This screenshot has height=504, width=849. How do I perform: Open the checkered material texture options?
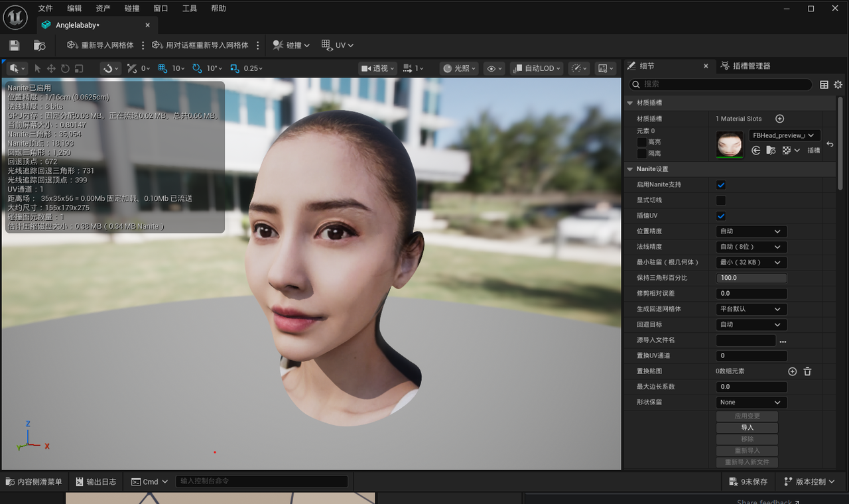[x=791, y=151]
